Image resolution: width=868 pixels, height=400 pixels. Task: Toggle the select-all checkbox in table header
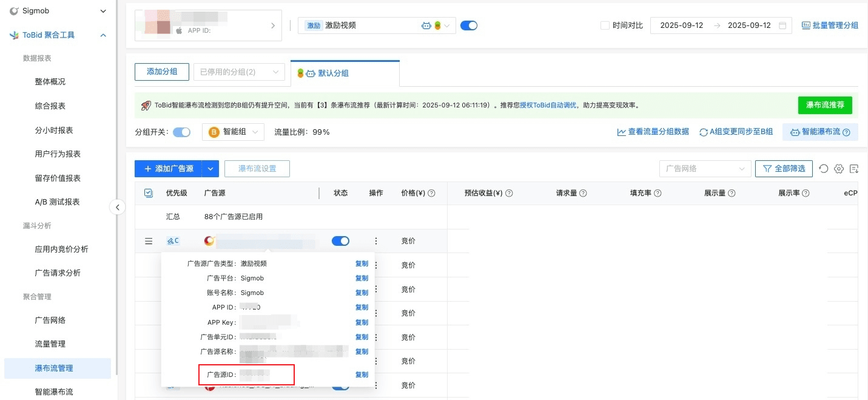(149, 193)
